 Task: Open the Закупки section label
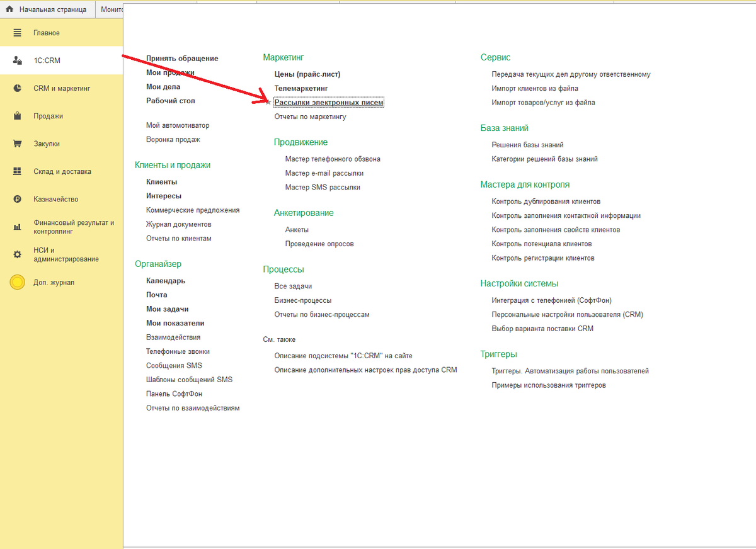(x=47, y=144)
